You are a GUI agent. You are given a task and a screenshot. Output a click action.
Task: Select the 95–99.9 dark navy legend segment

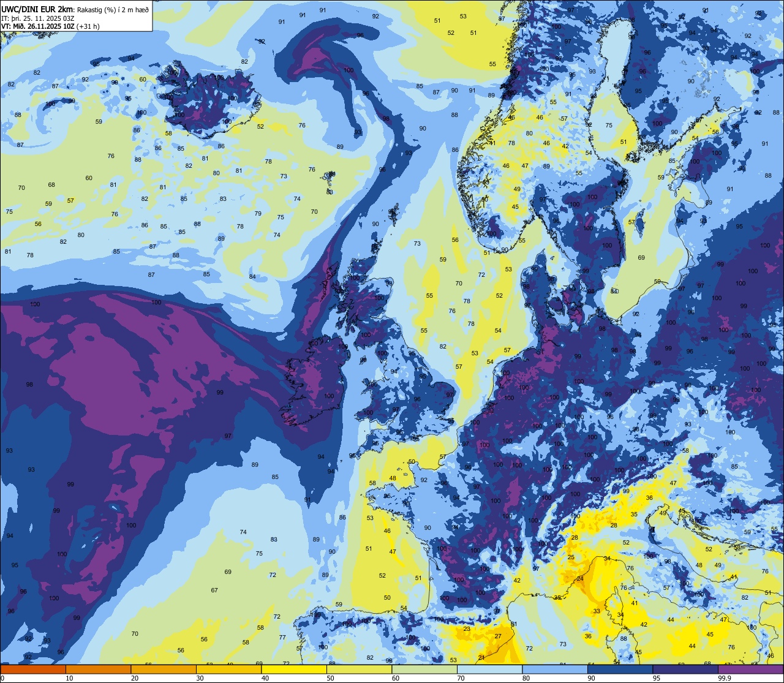[x=685, y=669]
